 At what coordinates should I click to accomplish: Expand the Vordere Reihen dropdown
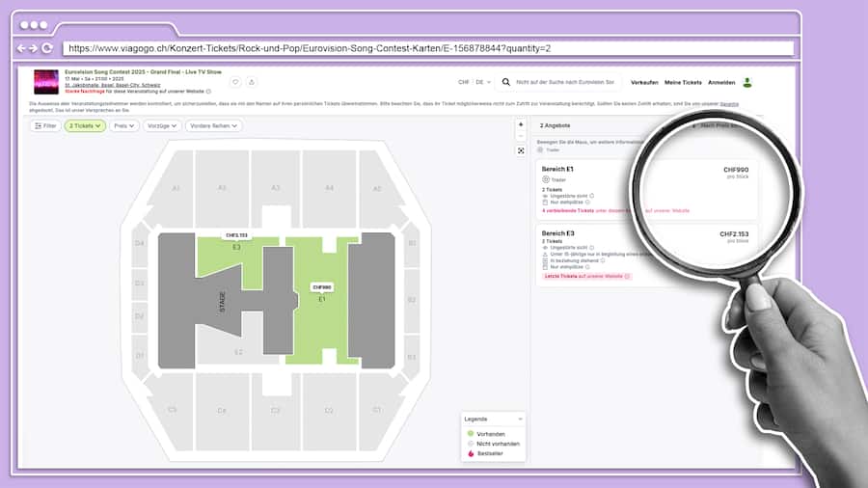(214, 125)
